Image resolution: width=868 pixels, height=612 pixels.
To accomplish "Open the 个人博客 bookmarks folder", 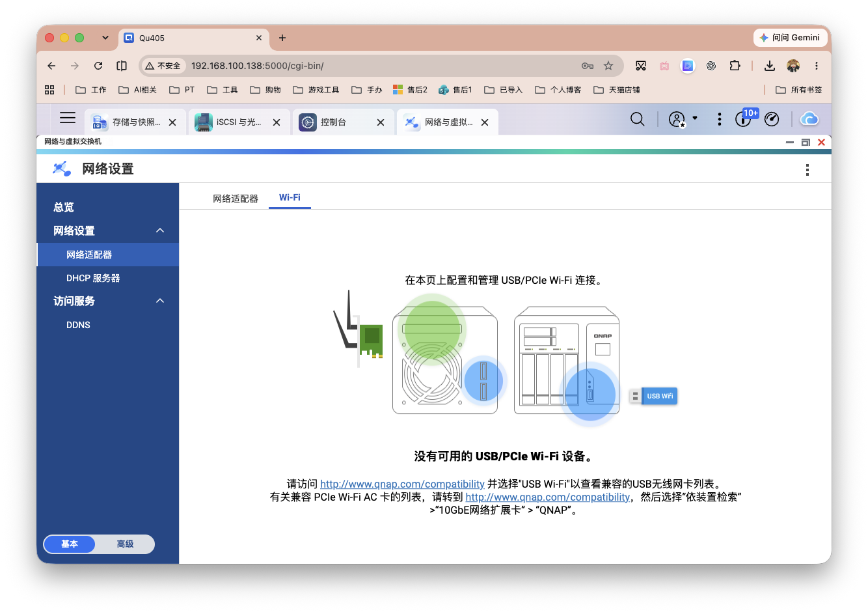I will click(558, 90).
